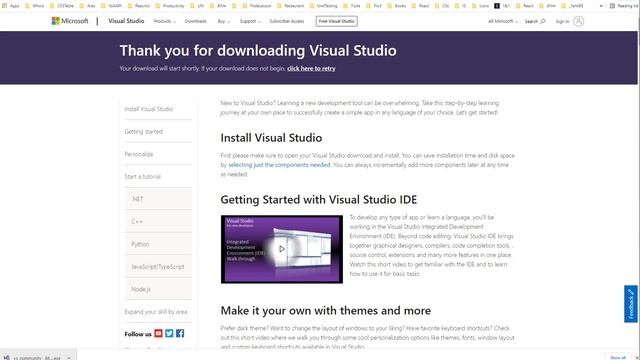This screenshot has height=360, width=640.
Task: Click Show all downloads
Action: coord(618,357)
